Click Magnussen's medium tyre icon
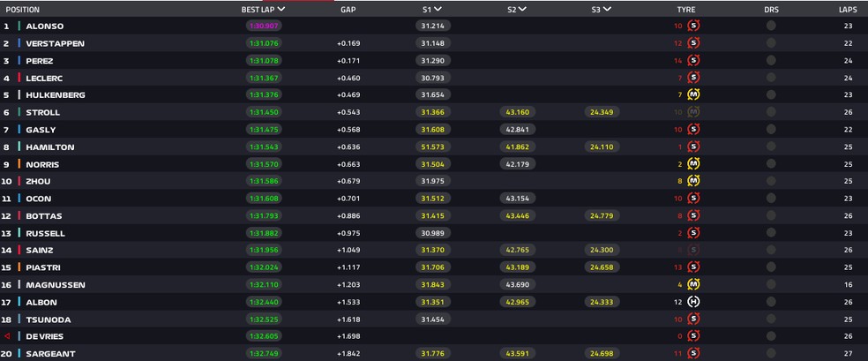Image resolution: width=868 pixels, height=361 pixels. pos(693,284)
